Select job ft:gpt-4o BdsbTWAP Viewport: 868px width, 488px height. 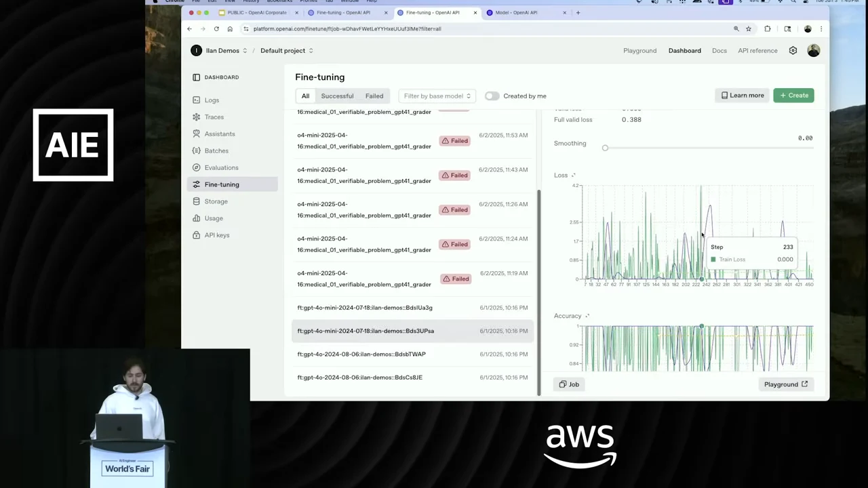[412, 354]
